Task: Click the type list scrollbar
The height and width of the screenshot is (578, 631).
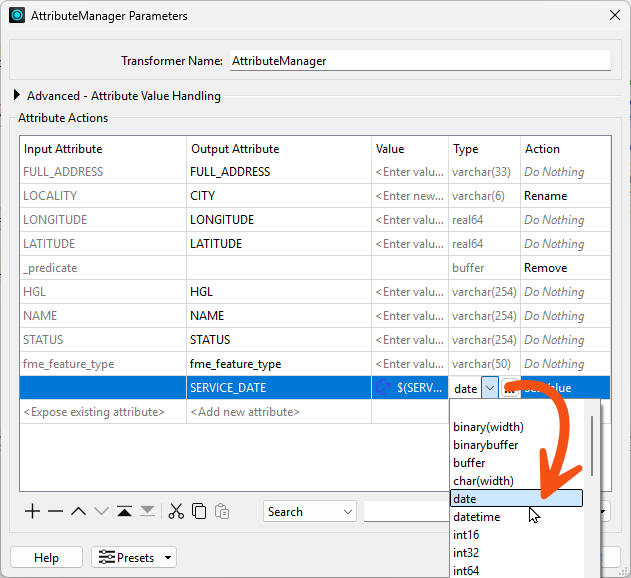Action: pos(592,446)
